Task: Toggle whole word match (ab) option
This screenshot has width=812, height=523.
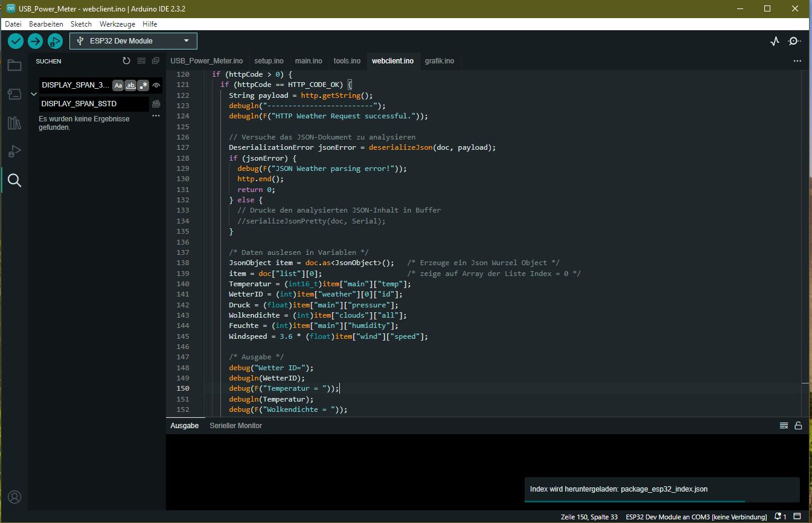Action: coord(130,86)
